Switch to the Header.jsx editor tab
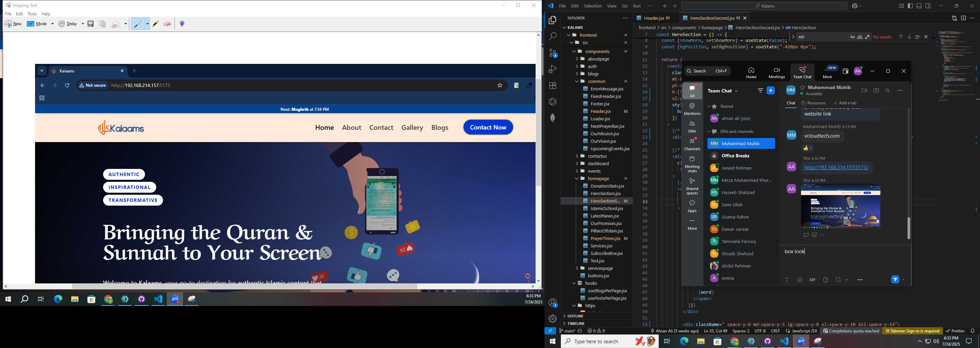The height and width of the screenshot is (348, 980). point(653,18)
